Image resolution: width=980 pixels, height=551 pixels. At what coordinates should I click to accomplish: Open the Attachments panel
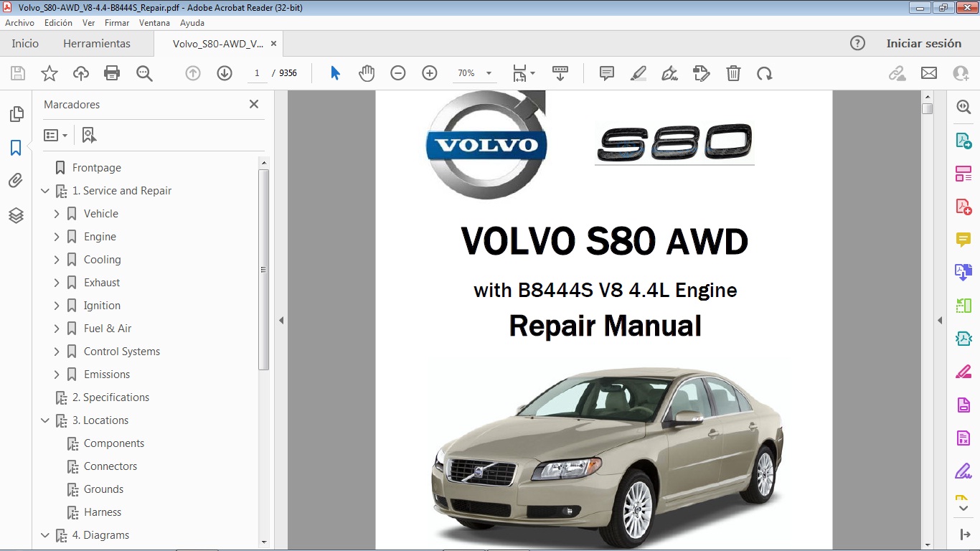(16, 180)
